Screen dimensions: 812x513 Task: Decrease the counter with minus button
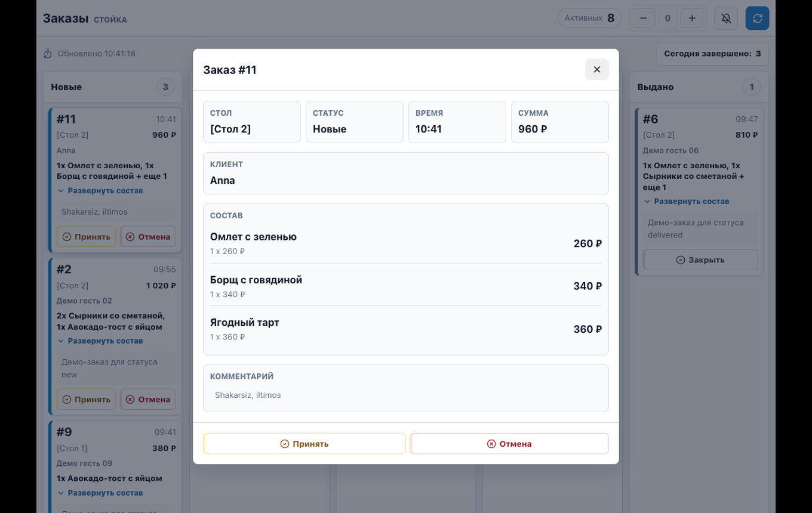(x=643, y=18)
